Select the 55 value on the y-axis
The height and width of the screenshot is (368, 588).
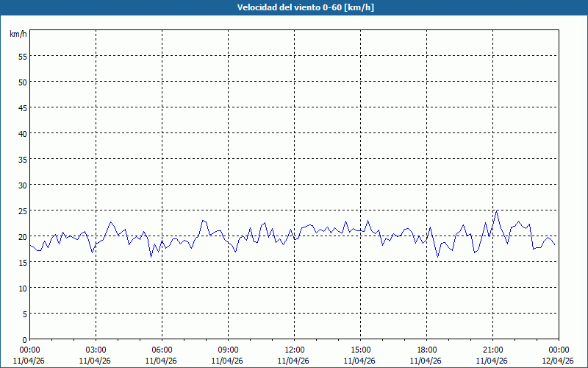tap(22, 56)
